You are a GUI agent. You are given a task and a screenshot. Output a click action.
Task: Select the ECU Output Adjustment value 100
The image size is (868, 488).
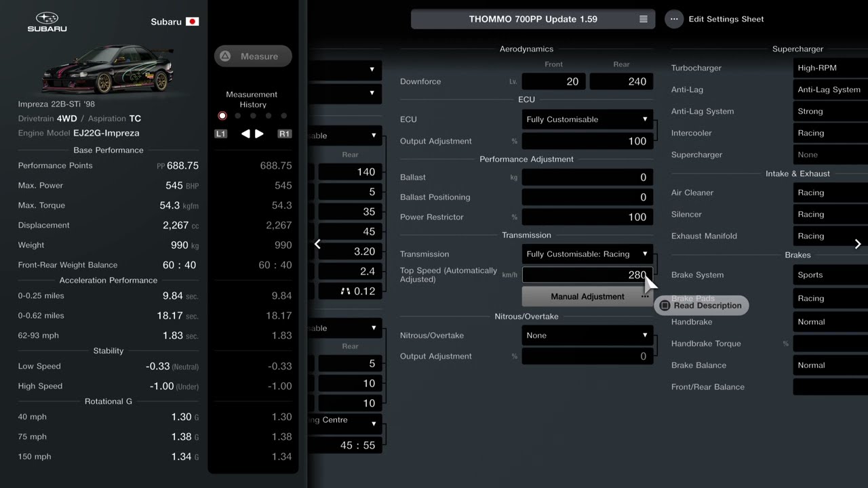pos(587,141)
